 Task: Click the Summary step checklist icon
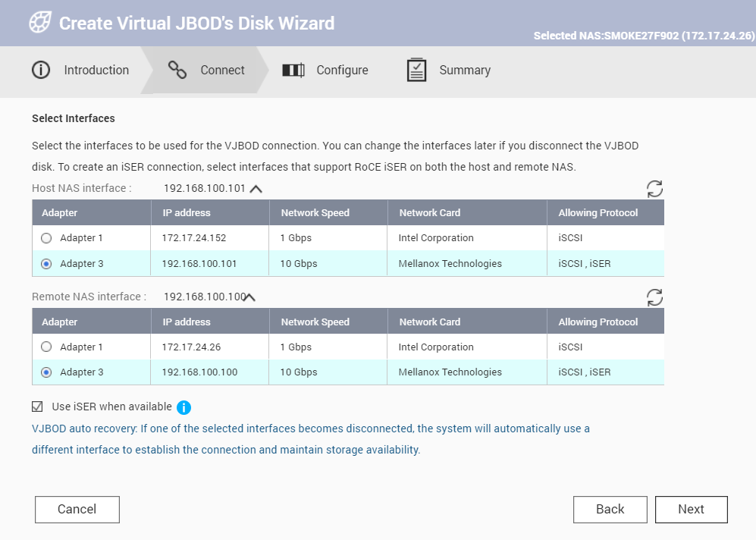click(416, 70)
